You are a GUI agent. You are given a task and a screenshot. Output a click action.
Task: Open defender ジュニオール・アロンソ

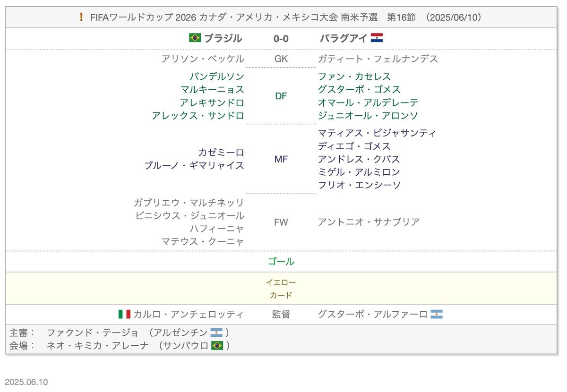coord(368,116)
